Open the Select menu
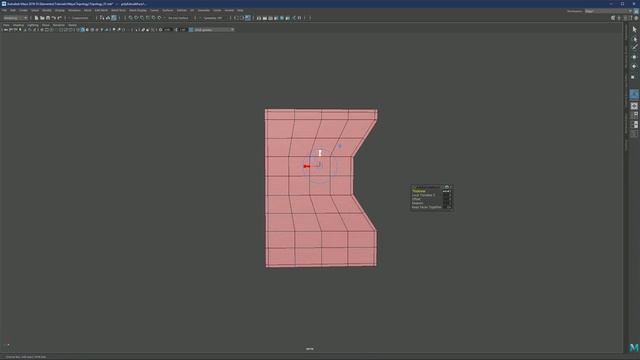 click(x=35, y=10)
